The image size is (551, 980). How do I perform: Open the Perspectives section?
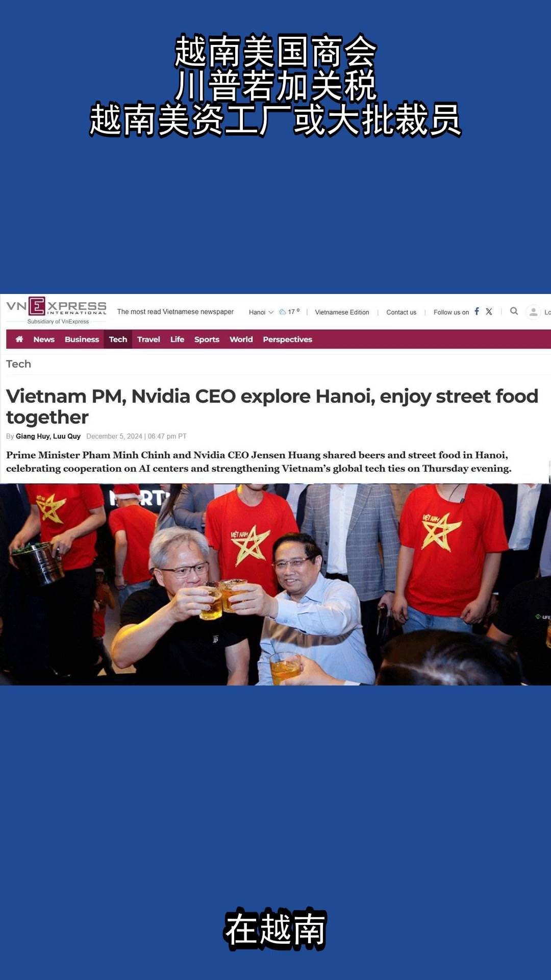(x=287, y=339)
